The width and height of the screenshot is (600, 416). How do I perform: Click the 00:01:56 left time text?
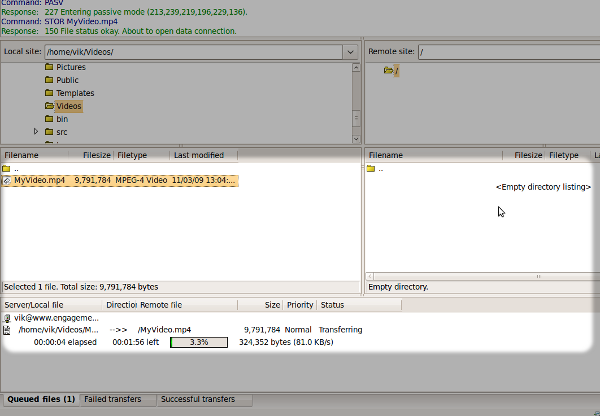135,342
